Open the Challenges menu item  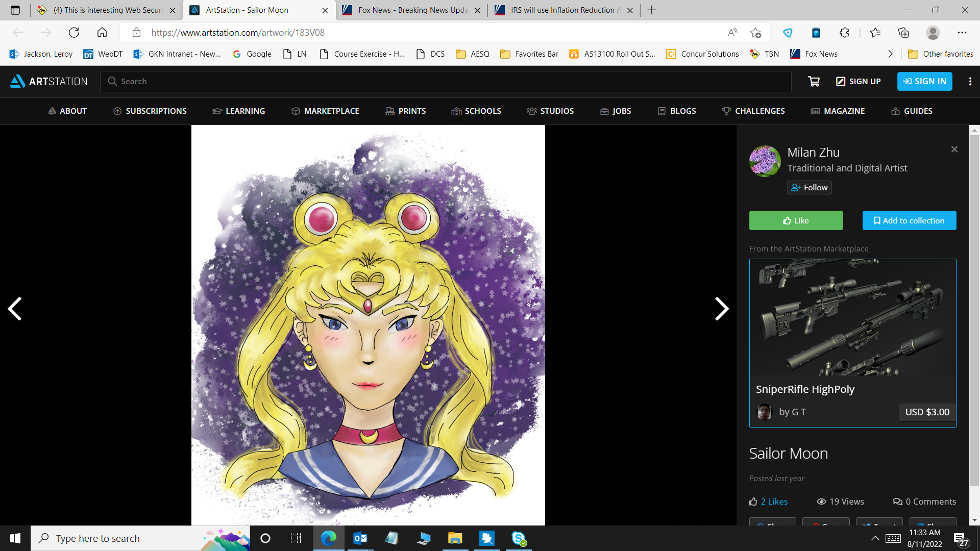[753, 111]
